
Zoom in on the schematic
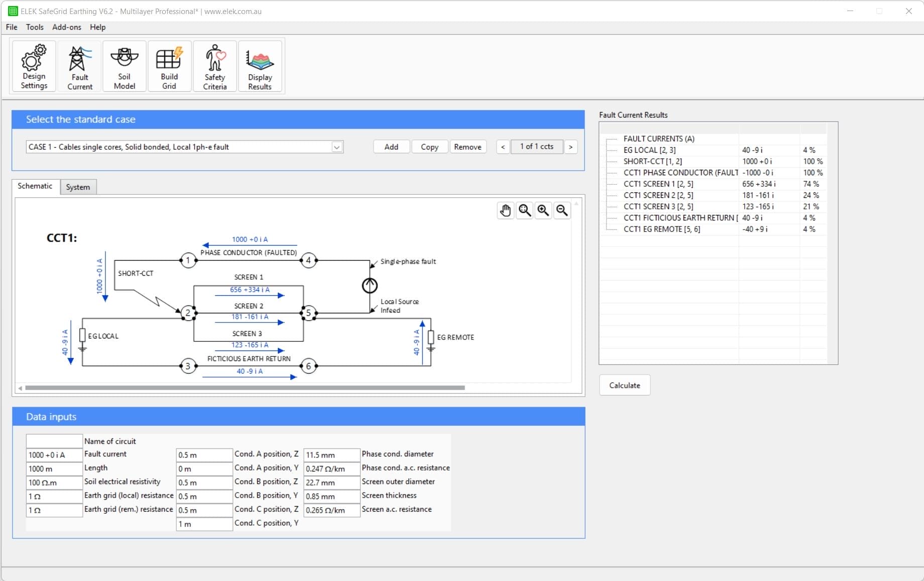click(x=543, y=210)
